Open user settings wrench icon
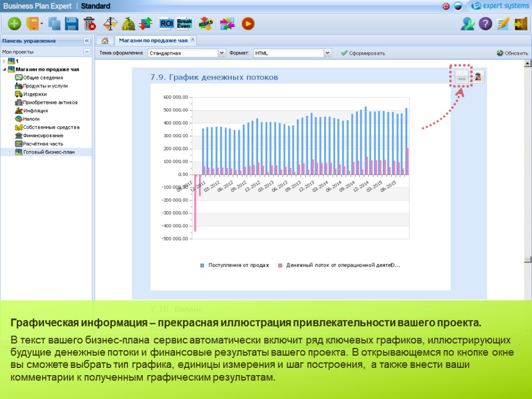 click(x=468, y=24)
